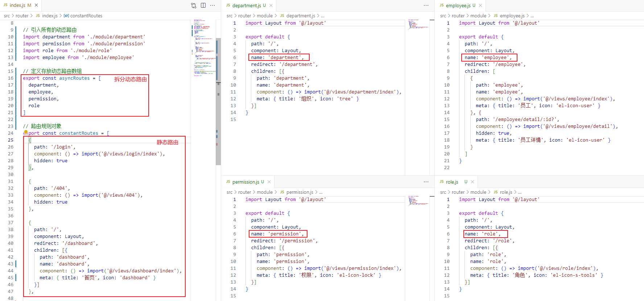Click '@/views/department/index' in department.js
Viewport: 644px width, 301px height.
[x=360, y=92]
